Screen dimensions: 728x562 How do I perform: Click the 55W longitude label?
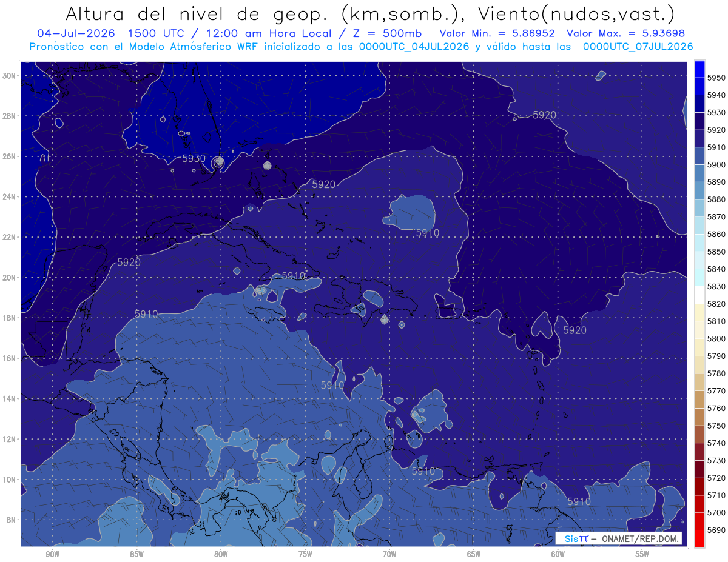pyautogui.click(x=642, y=554)
